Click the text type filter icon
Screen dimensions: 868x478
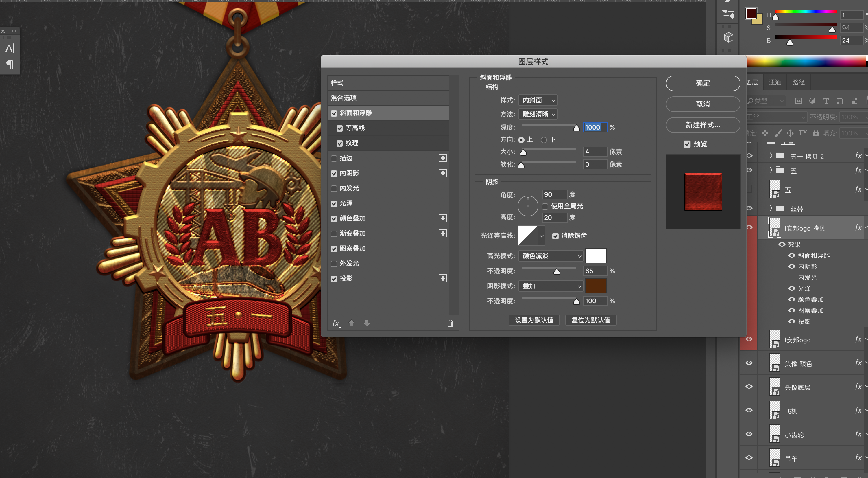pos(826,101)
